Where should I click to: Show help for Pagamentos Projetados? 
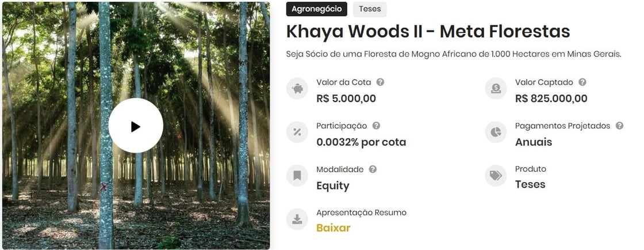(x=619, y=126)
